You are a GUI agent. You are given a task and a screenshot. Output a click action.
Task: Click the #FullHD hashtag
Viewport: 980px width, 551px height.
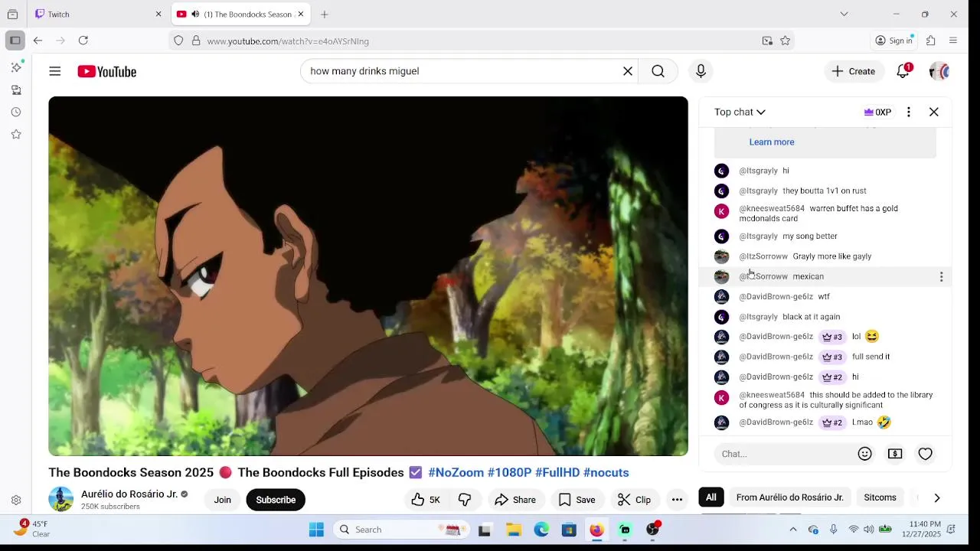(557, 472)
